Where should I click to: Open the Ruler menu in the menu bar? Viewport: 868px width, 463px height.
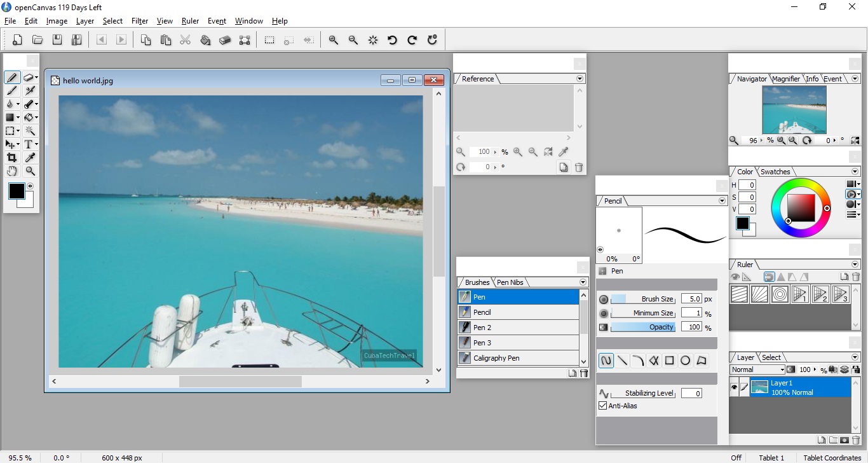tap(190, 21)
